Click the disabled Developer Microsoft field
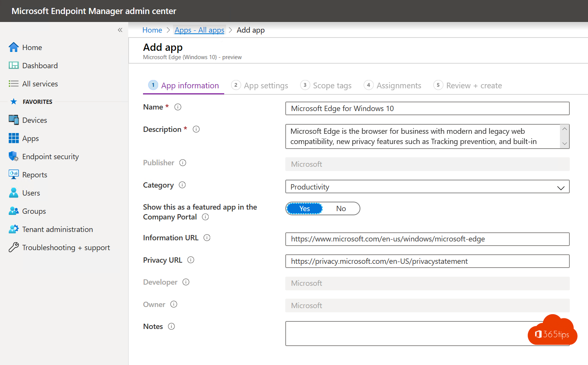 click(x=428, y=284)
